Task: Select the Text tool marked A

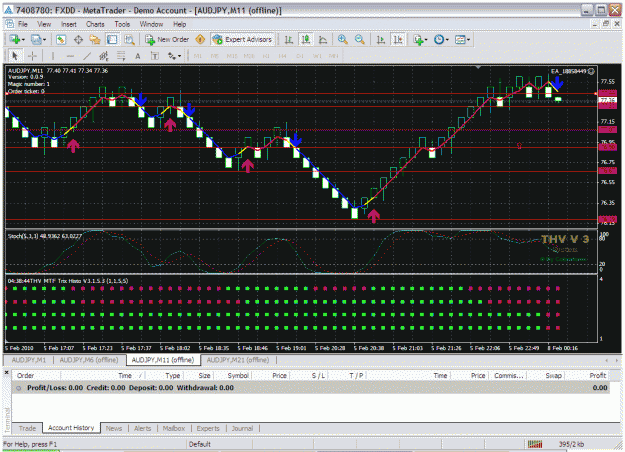Action: click(x=138, y=56)
